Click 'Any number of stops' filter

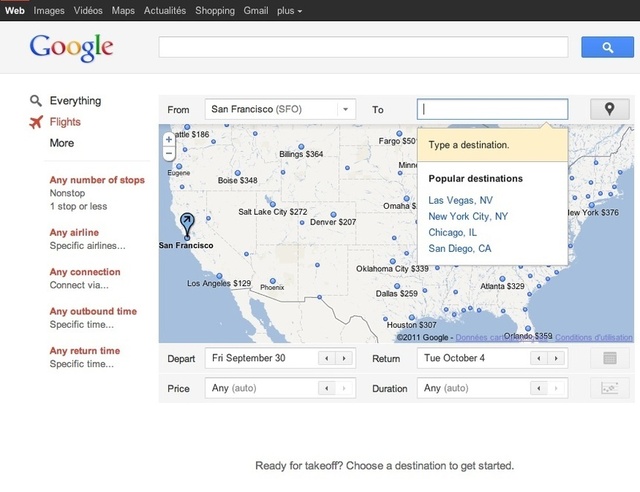97,181
